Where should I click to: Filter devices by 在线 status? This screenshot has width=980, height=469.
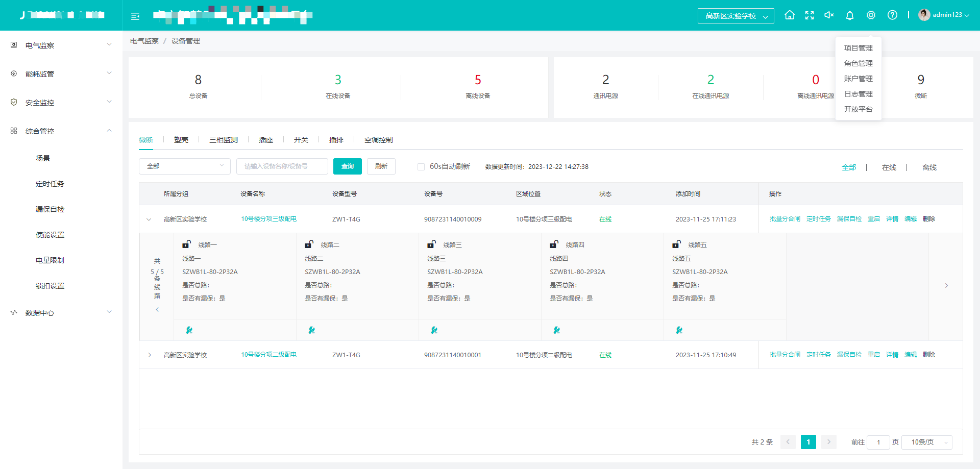[889, 167]
